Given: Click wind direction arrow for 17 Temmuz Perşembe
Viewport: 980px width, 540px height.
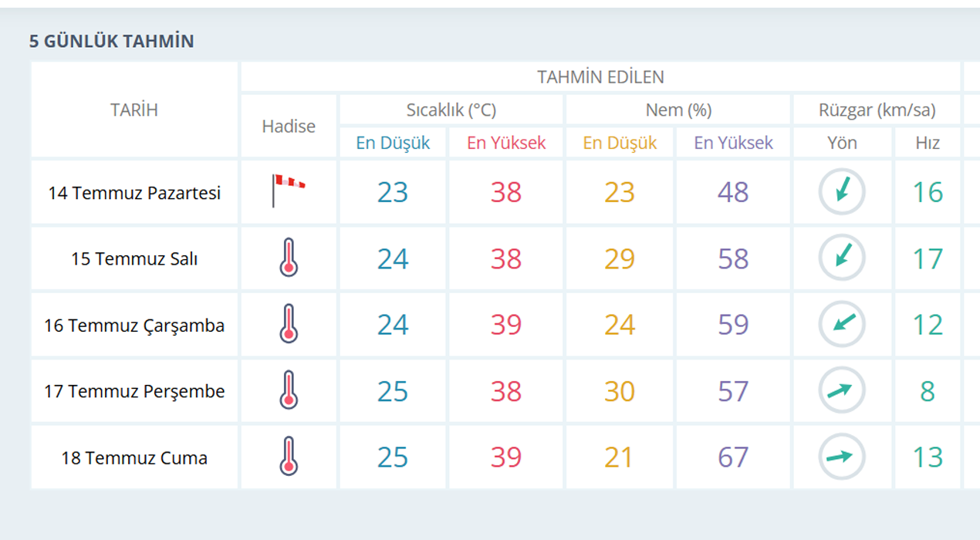Looking at the screenshot, I should tap(842, 390).
